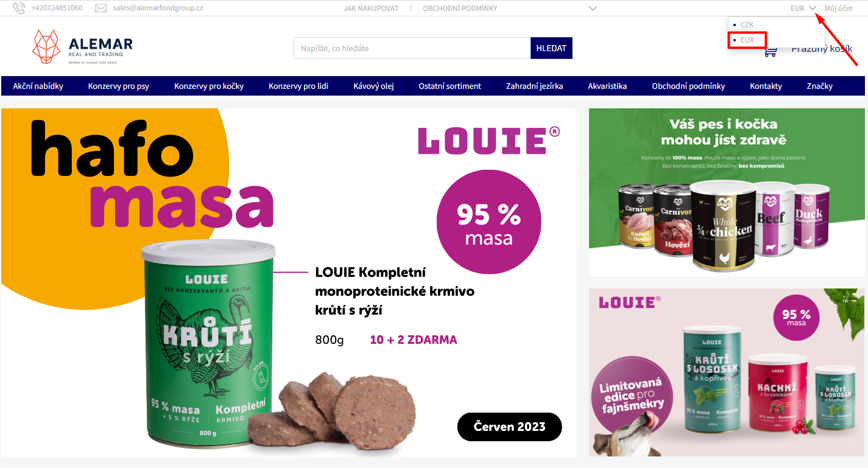Screen dimensions: 868x468
Task: Open Značky menu item
Action: tap(819, 86)
